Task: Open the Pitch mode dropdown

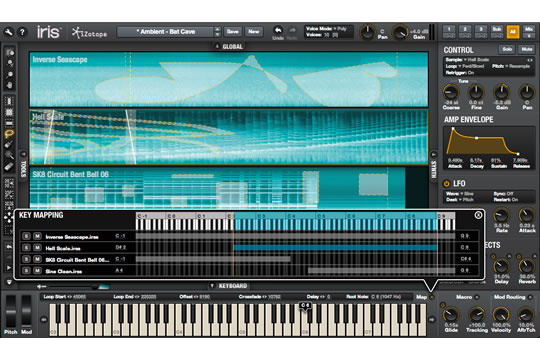Action: click(511, 66)
